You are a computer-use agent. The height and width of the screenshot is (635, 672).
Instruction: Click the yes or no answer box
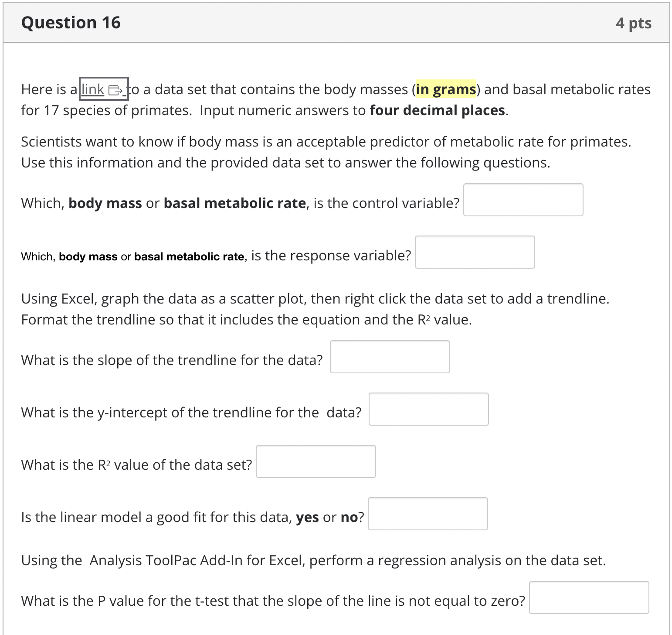(427, 514)
